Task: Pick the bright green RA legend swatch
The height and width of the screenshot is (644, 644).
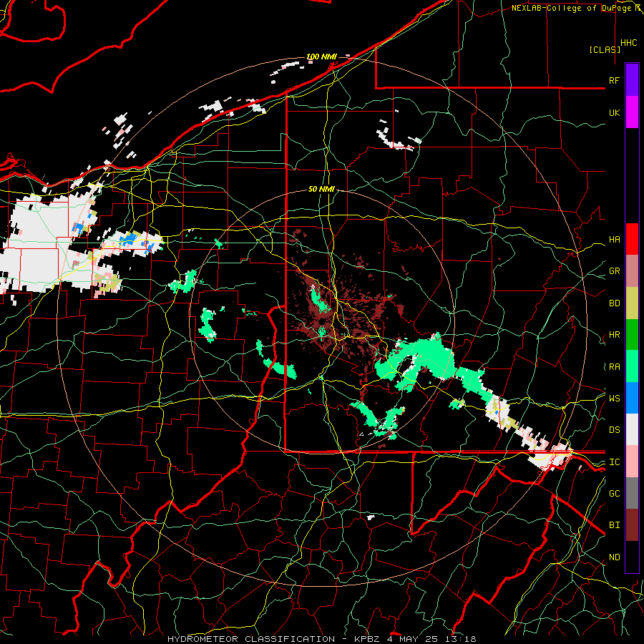Action: [x=632, y=366]
